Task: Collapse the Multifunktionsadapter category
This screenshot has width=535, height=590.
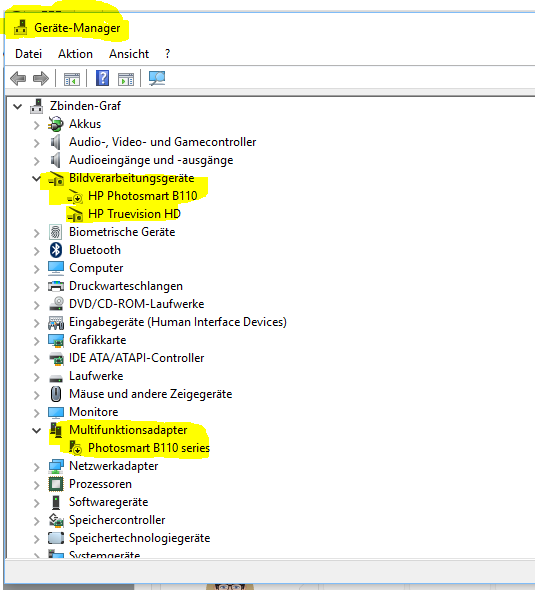Action: click(36, 430)
